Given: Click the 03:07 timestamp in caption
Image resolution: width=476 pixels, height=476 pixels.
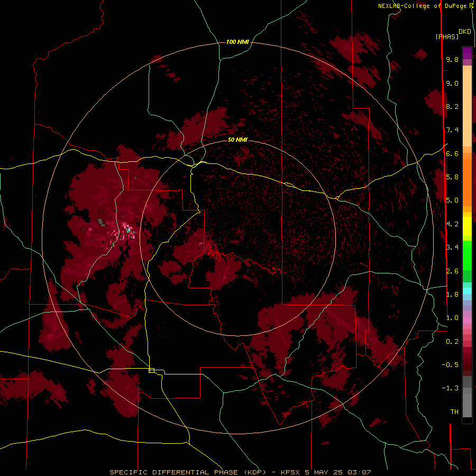Looking at the screenshot, I should point(359,472).
